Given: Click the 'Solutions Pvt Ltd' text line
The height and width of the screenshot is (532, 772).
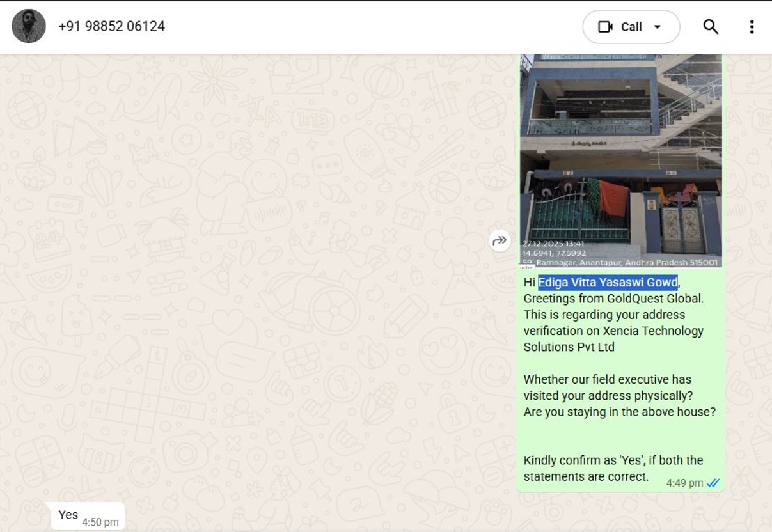Looking at the screenshot, I should coord(569,347).
